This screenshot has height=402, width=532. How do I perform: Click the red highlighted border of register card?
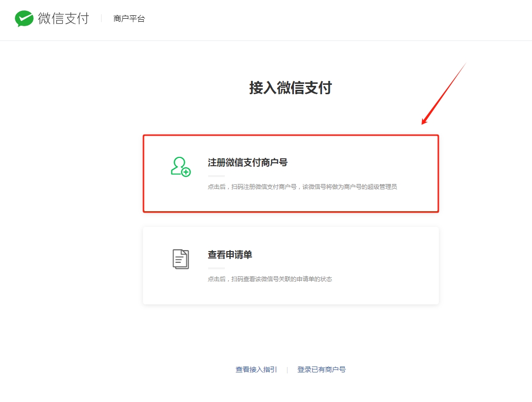coord(290,136)
